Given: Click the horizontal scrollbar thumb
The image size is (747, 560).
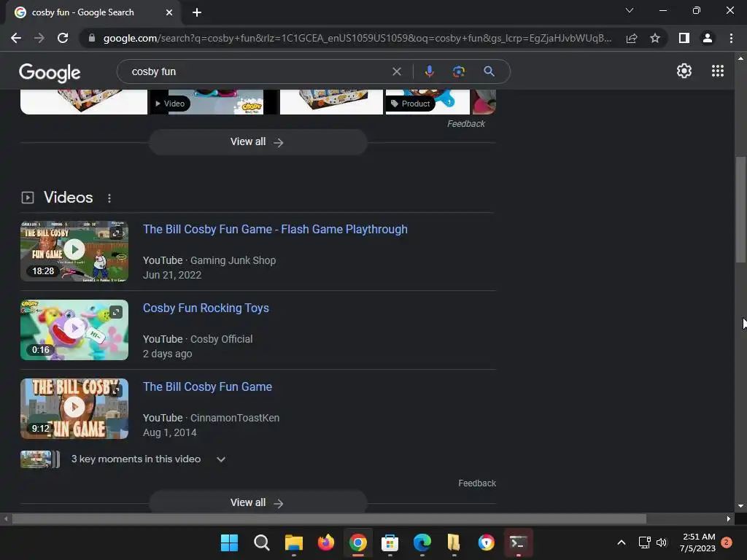Looking at the screenshot, I should coord(329,518).
